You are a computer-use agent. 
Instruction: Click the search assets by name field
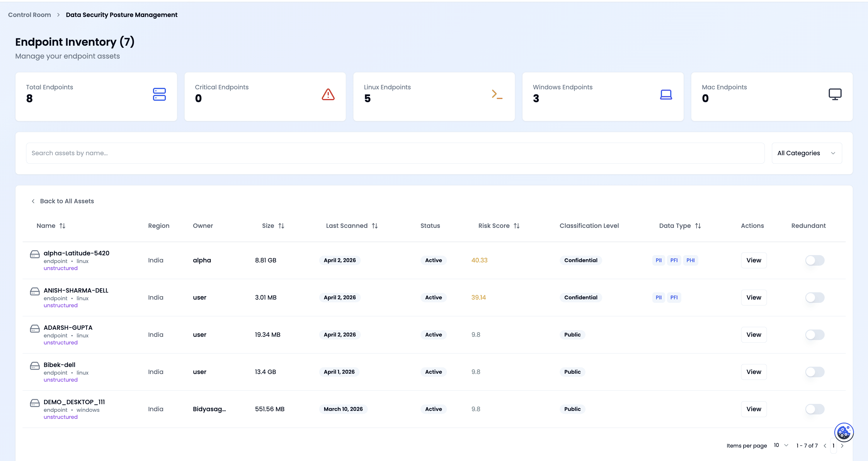[x=395, y=153]
